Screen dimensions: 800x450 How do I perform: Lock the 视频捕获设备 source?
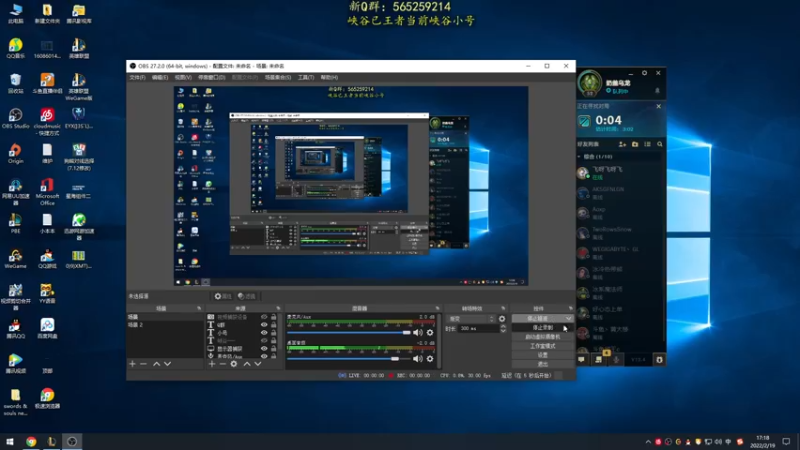274,317
